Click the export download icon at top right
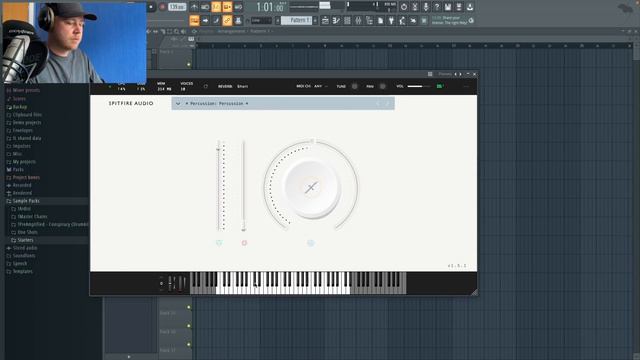The height and width of the screenshot is (360, 640). [470, 7]
